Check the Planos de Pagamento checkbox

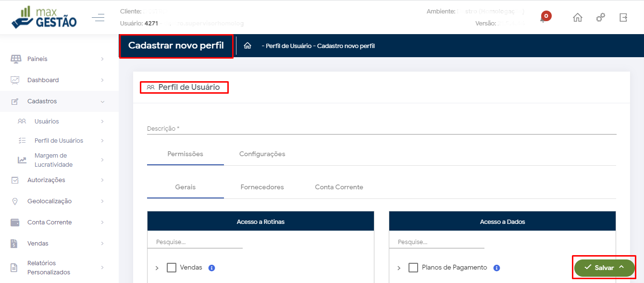pos(413,268)
